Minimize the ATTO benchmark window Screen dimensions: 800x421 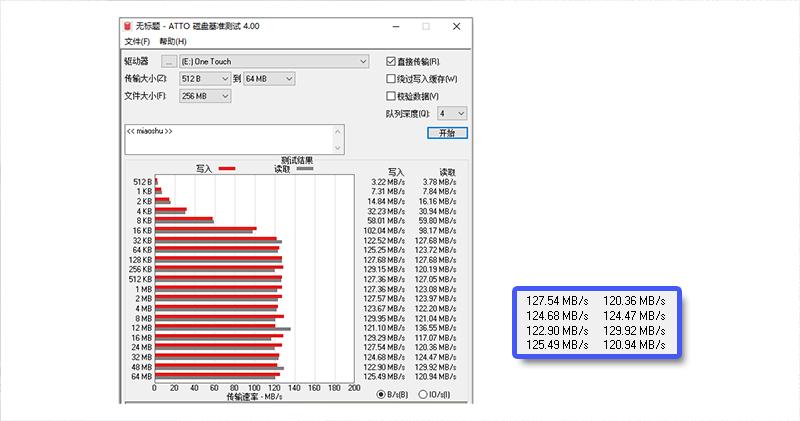coord(396,27)
